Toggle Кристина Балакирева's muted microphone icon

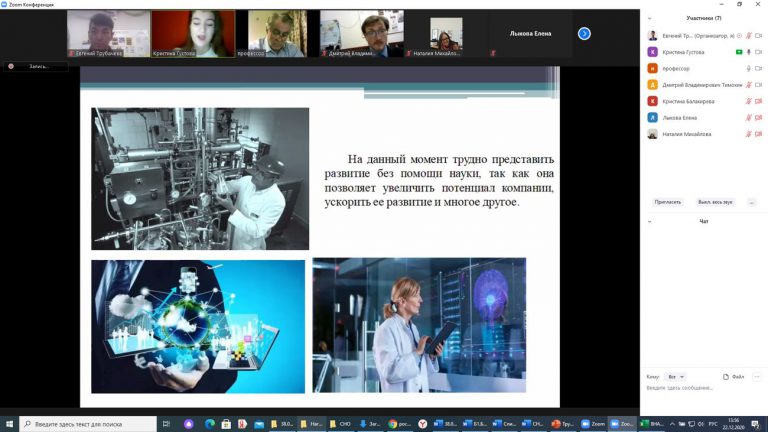tap(749, 101)
